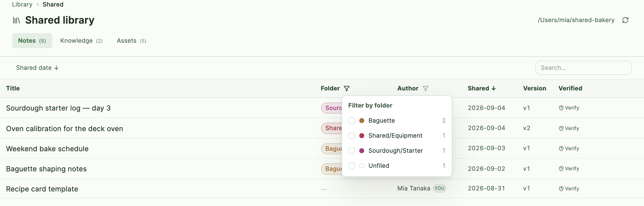Open the Baguette shaping notes row
The height and width of the screenshot is (206, 644).
(x=46, y=169)
